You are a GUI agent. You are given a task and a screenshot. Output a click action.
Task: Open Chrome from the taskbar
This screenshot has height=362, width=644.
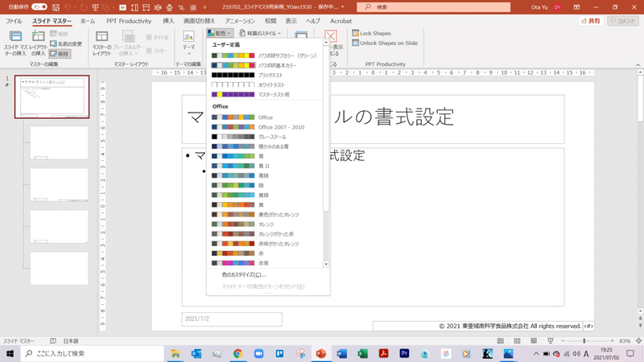coord(237,353)
